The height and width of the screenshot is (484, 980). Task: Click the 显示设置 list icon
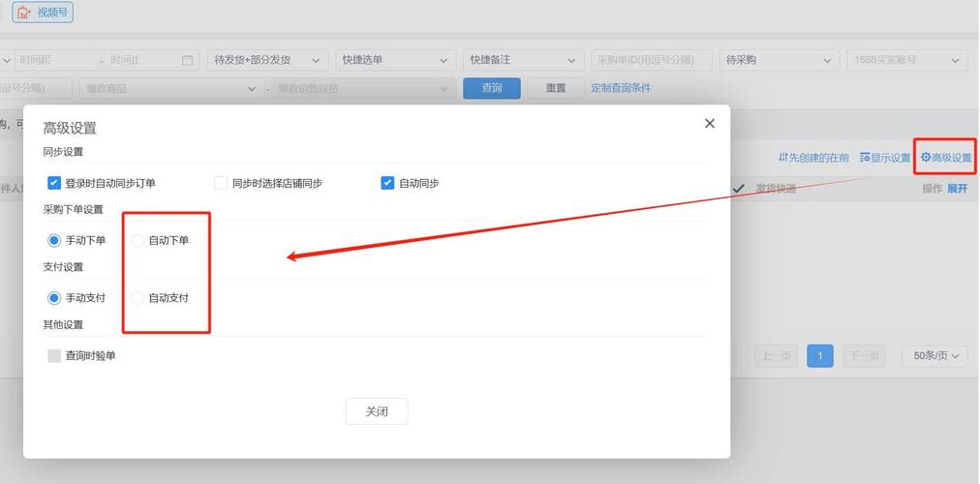point(865,158)
